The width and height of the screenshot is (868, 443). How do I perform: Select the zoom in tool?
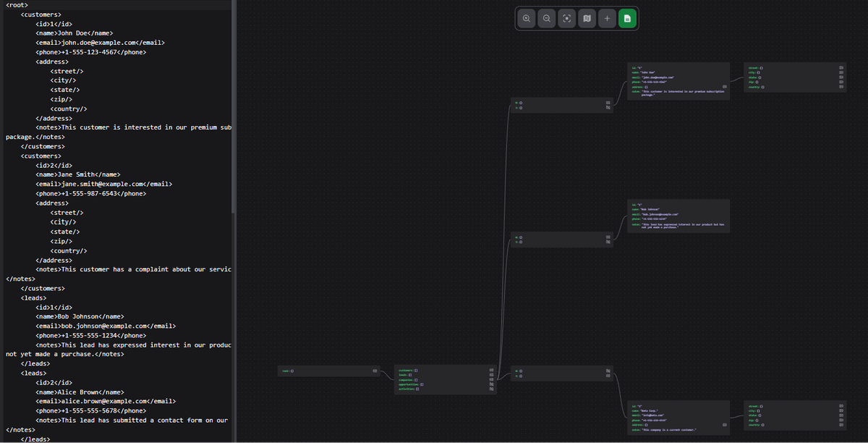pos(526,18)
